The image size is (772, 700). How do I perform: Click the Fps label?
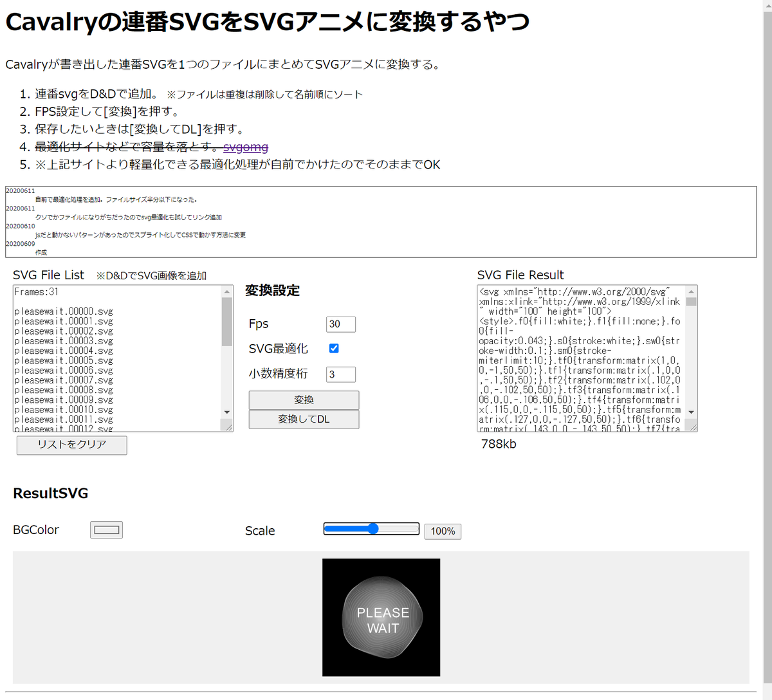pyautogui.click(x=259, y=324)
